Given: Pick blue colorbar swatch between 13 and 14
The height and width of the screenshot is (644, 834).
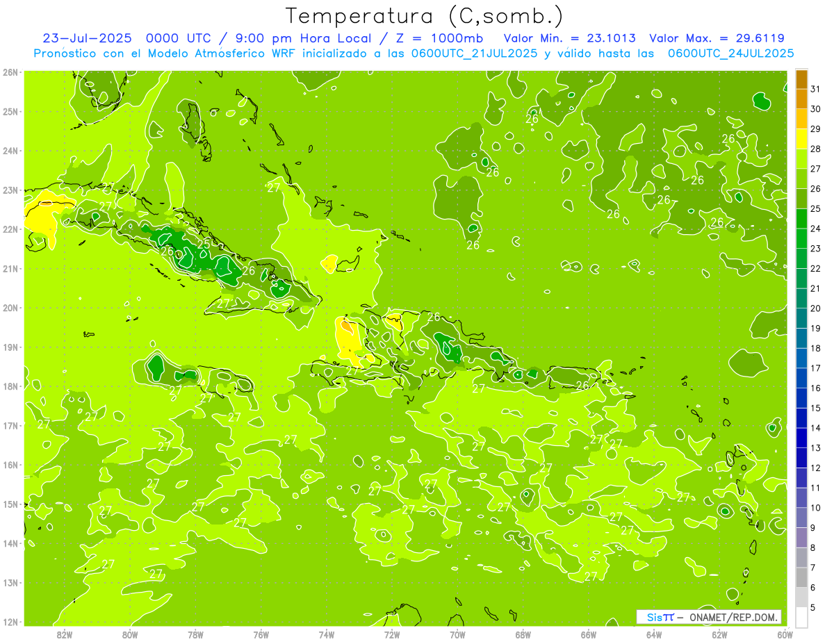Looking at the screenshot, I should point(801,438).
